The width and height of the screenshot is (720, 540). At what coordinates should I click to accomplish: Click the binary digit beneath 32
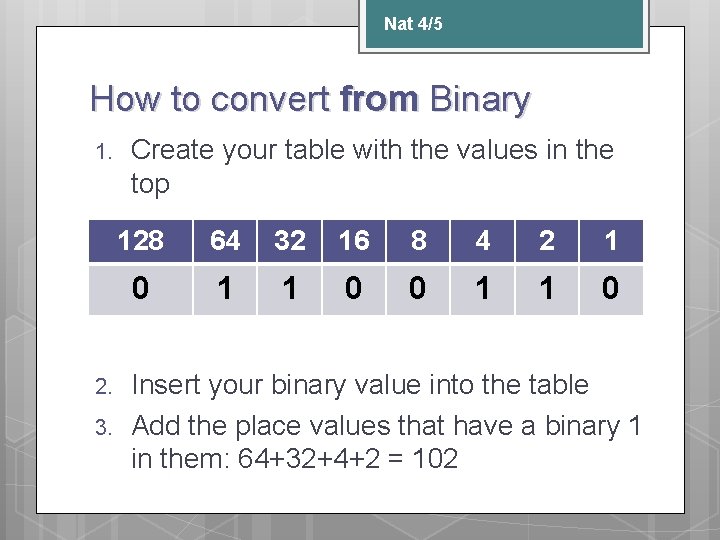(290, 289)
